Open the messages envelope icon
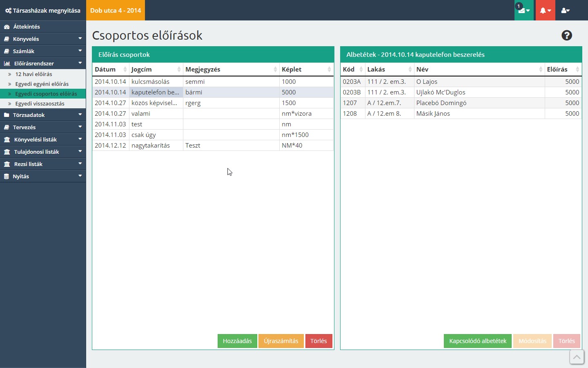 pyautogui.click(x=523, y=11)
